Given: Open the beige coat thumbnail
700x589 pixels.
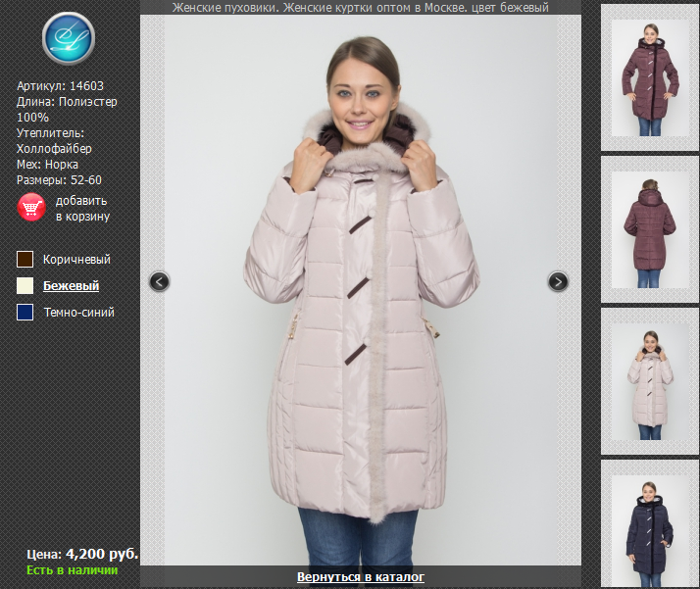Looking at the screenshot, I should (x=650, y=381).
